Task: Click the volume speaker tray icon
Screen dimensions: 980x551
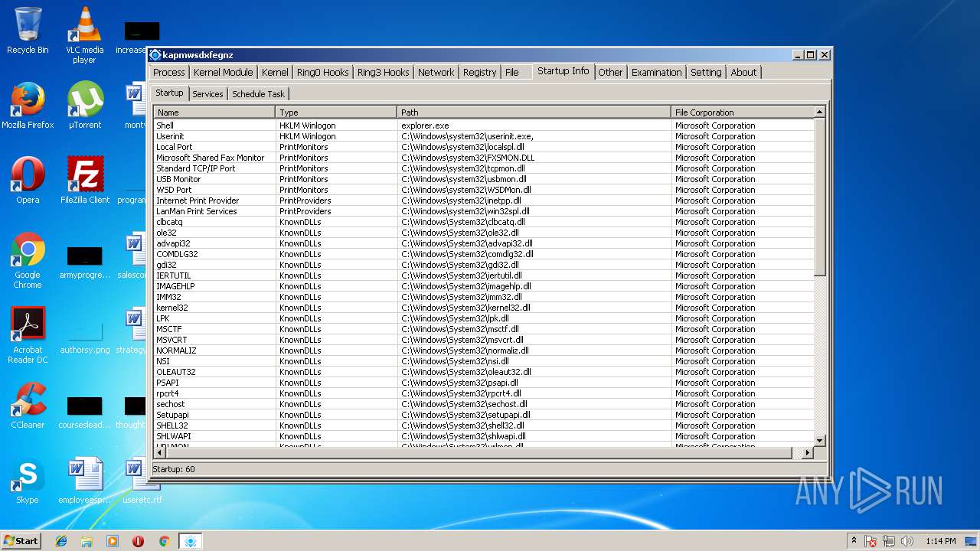Action: [907, 541]
